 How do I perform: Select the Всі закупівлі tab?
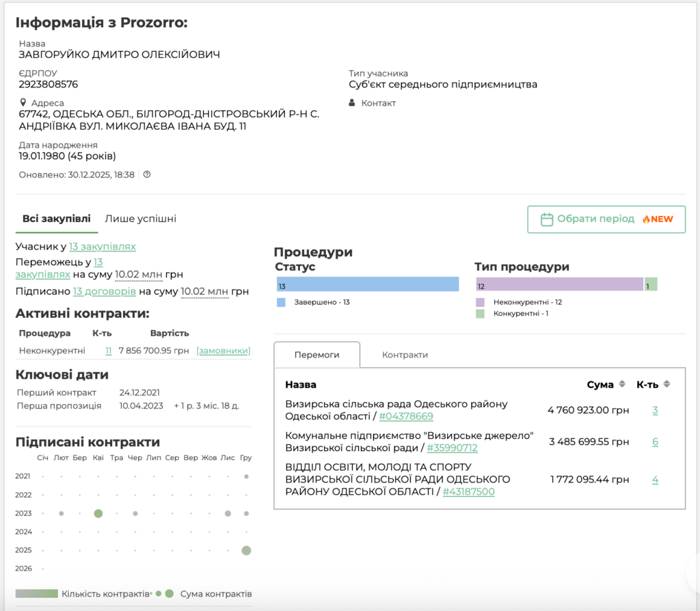point(56,219)
